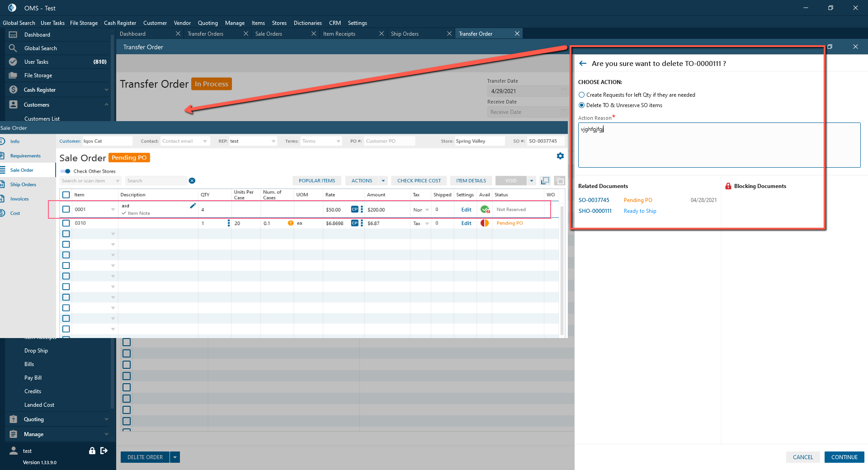Click the Action Reason text field

coord(719,145)
